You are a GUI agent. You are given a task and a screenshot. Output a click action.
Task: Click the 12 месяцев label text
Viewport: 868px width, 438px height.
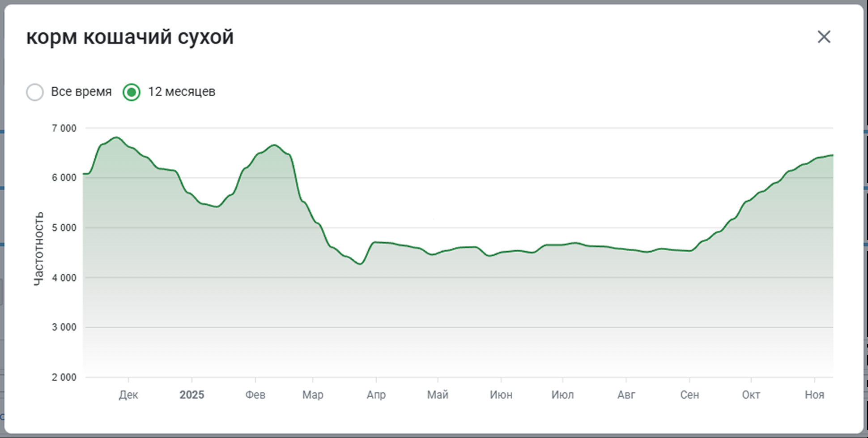pyautogui.click(x=181, y=92)
